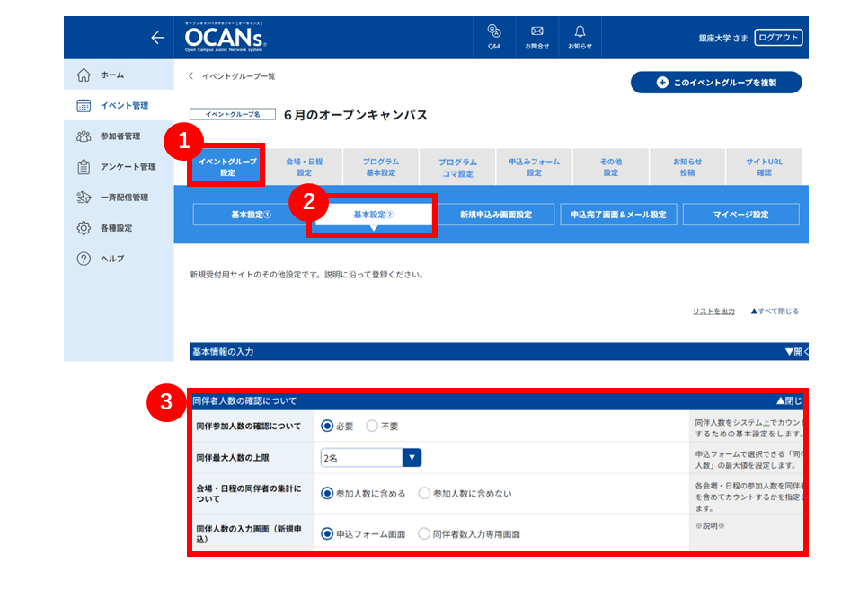Select the 不要 radio button
The image size is (868, 607).
click(x=372, y=426)
